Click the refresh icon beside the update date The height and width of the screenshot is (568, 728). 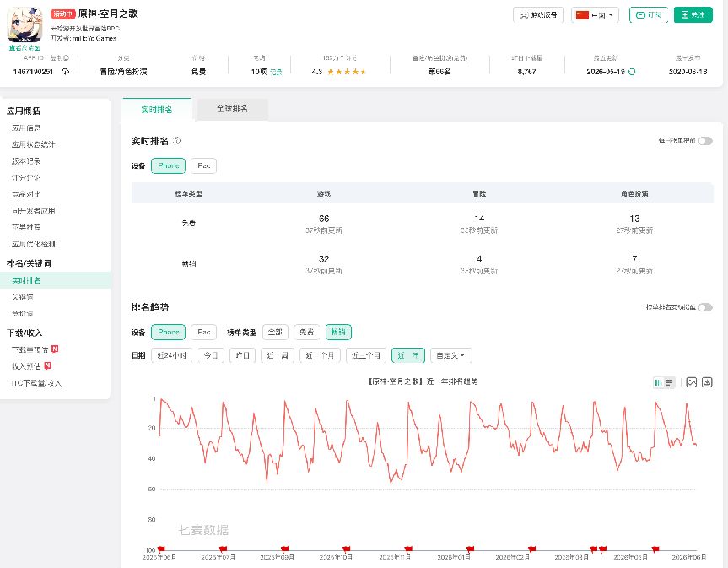tap(632, 72)
